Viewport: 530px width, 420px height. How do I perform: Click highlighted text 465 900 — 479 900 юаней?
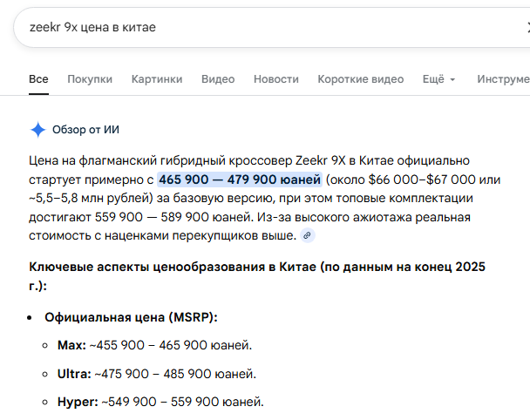click(240, 180)
